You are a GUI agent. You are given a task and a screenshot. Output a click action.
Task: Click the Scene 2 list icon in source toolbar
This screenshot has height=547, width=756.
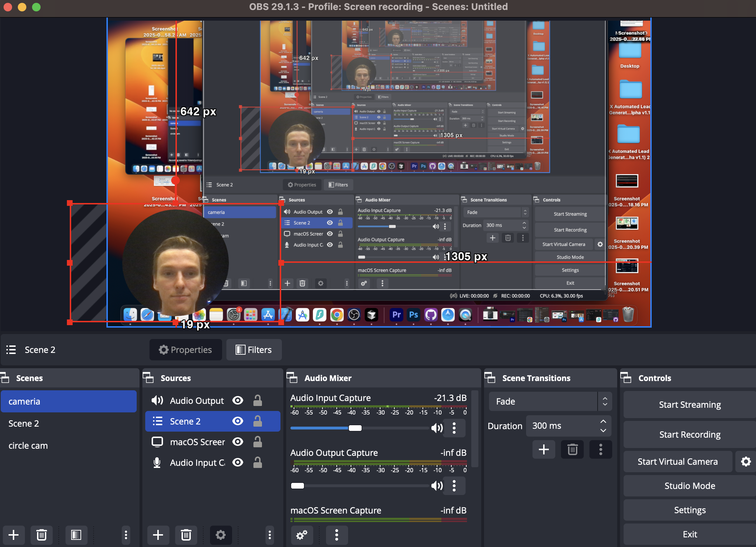[x=11, y=350]
